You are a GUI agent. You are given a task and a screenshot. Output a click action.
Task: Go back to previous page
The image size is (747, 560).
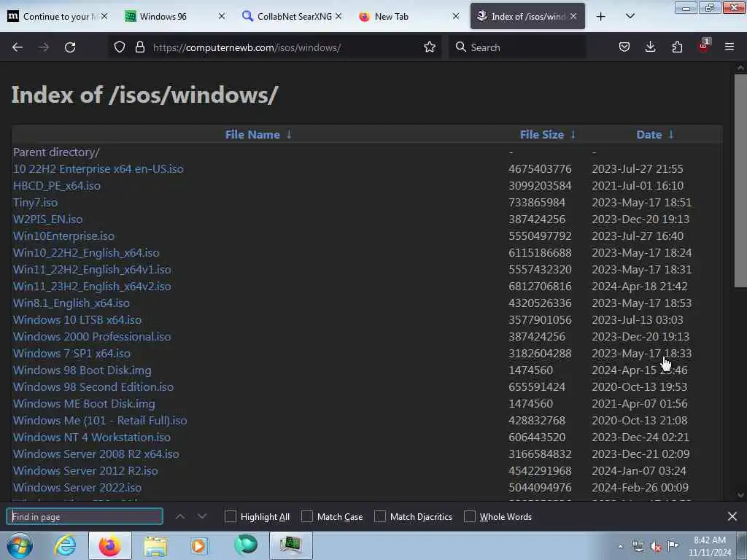pyautogui.click(x=18, y=47)
